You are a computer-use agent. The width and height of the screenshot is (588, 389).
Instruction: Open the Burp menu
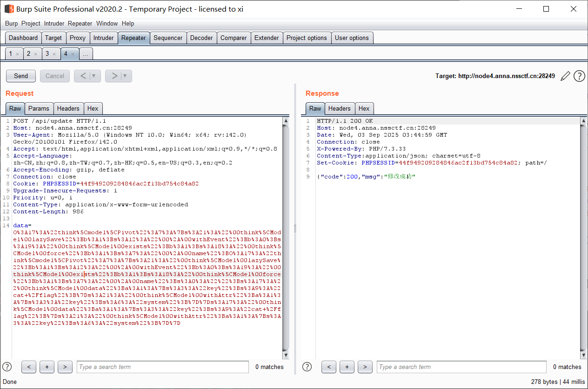tap(12, 23)
